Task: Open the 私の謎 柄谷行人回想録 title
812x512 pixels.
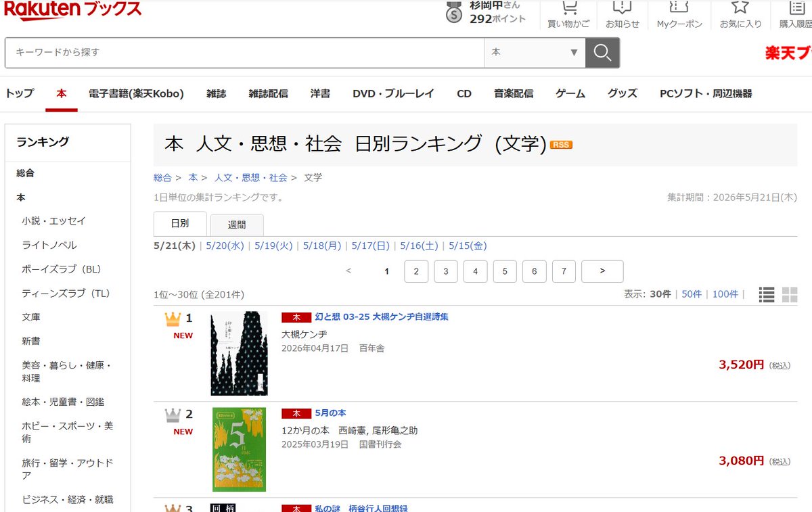Action: 361,508
